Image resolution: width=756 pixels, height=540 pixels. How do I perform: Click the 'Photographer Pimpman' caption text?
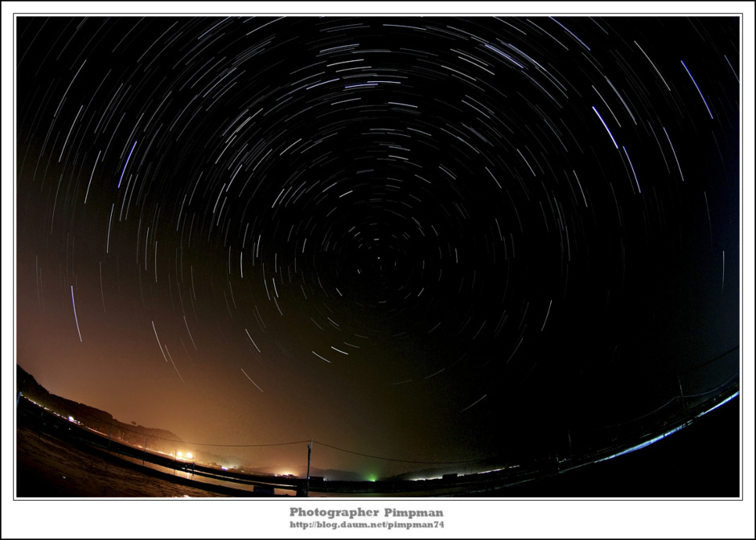pos(367,512)
